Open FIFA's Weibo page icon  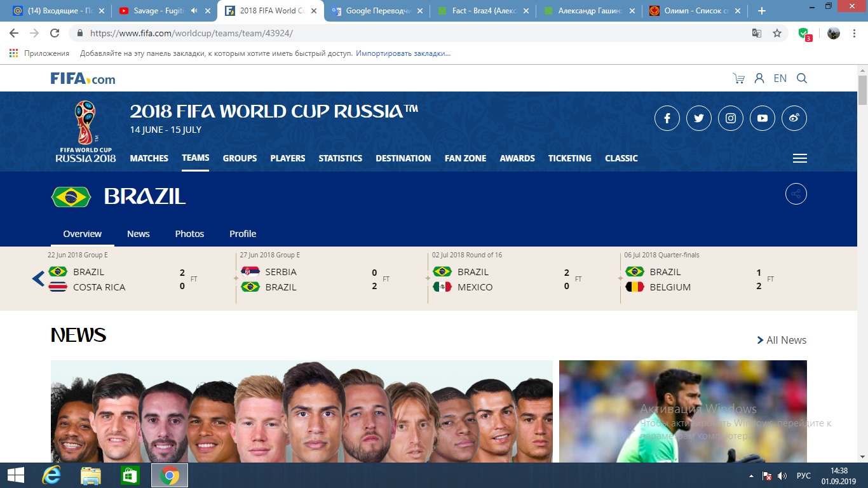(x=794, y=118)
